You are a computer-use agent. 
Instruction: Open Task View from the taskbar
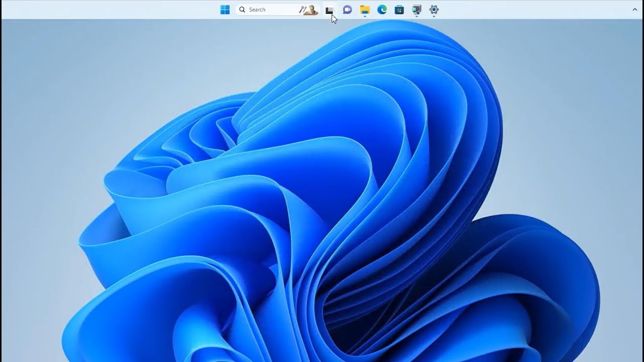(x=330, y=10)
